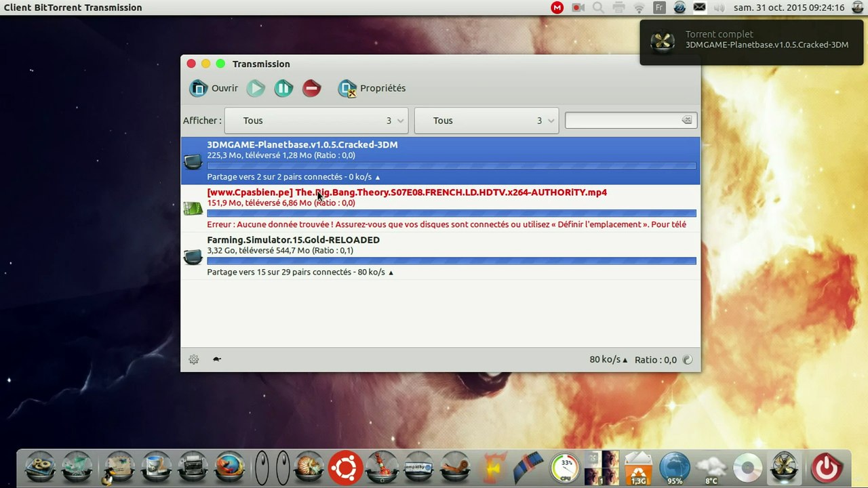This screenshot has width=868, height=488.
Task: Click the 'Torrent complet' notification
Action: tap(751, 42)
